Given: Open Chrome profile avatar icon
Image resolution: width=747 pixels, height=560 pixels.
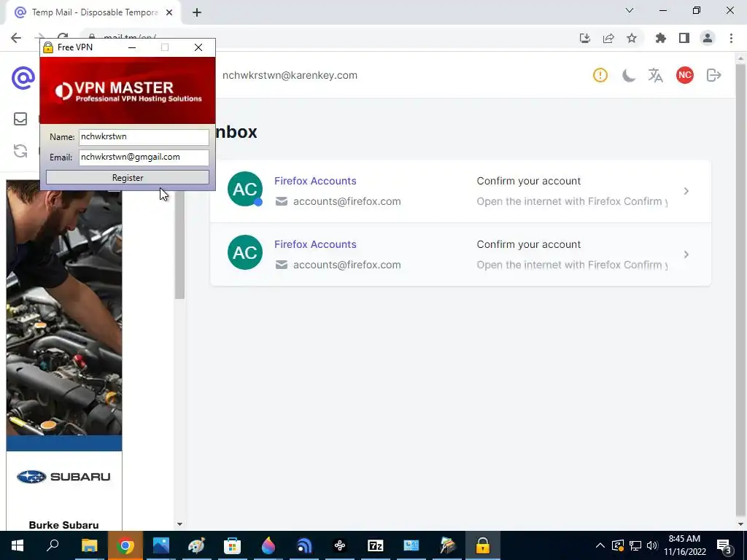Looking at the screenshot, I should (708, 38).
